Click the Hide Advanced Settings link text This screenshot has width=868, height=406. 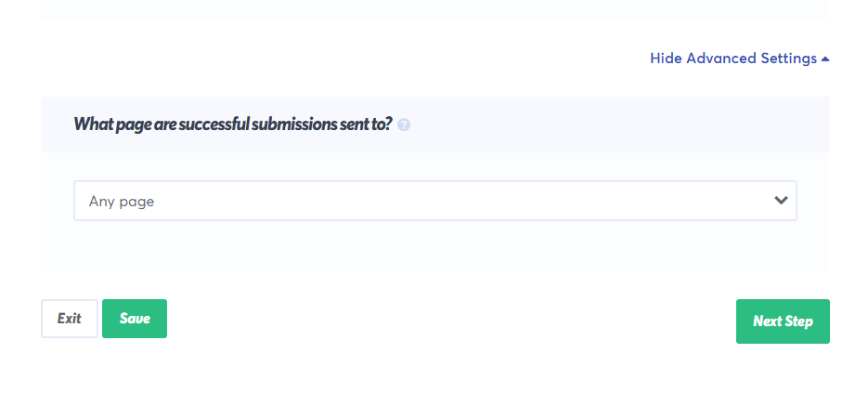[x=733, y=59]
